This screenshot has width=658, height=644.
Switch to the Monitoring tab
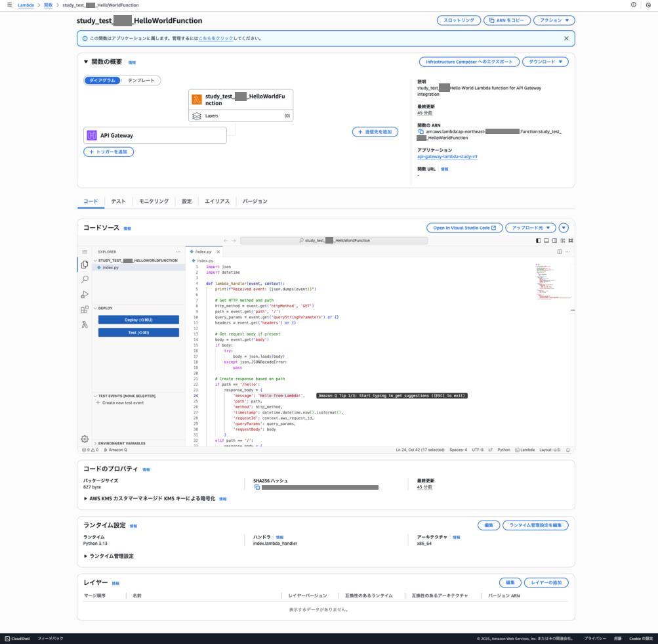(x=154, y=202)
